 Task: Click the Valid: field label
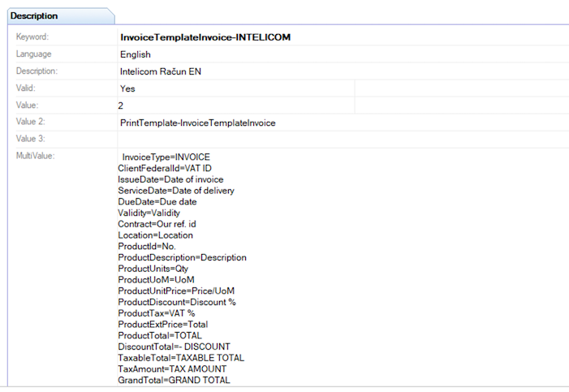[26, 88]
